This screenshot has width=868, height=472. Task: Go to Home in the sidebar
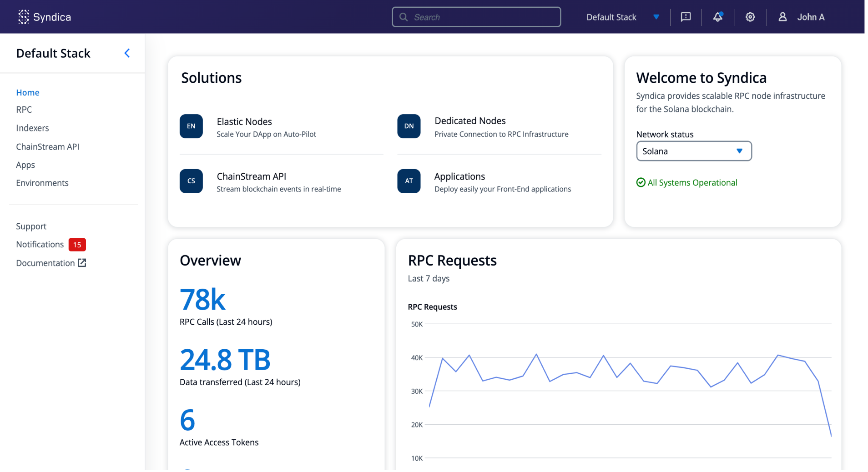click(x=28, y=92)
